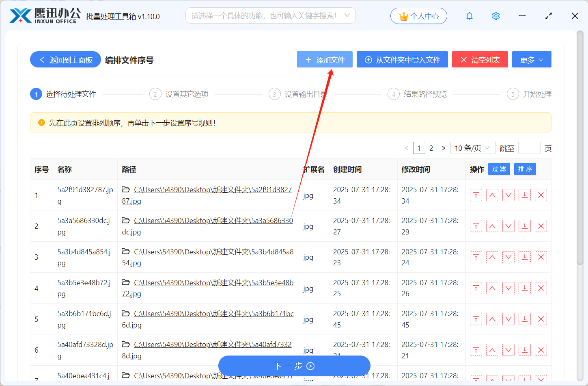This screenshot has width=588, height=386.
Task: Delete 5a3b6b171bc6d.jpg row
Action: [541, 319]
